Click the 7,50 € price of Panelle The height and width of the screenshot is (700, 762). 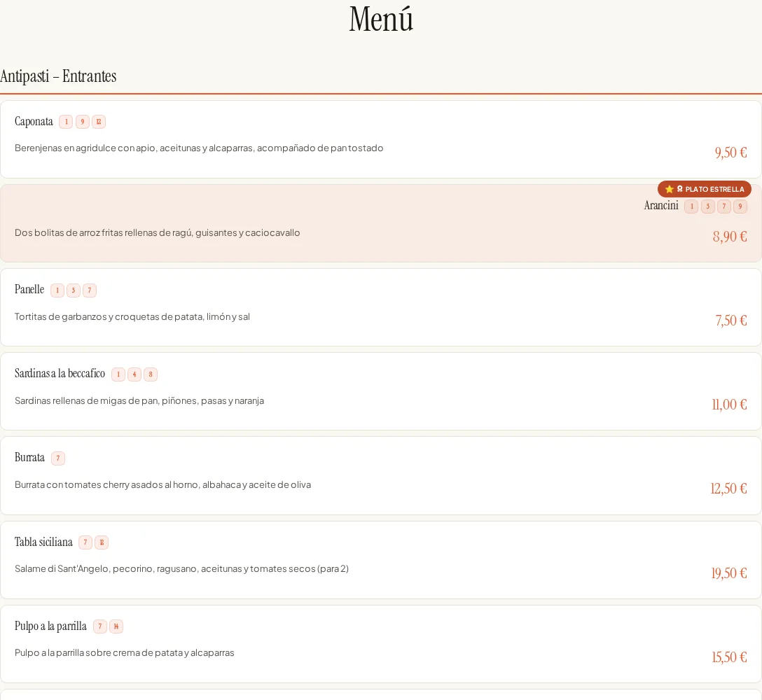[x=731, y=321]
